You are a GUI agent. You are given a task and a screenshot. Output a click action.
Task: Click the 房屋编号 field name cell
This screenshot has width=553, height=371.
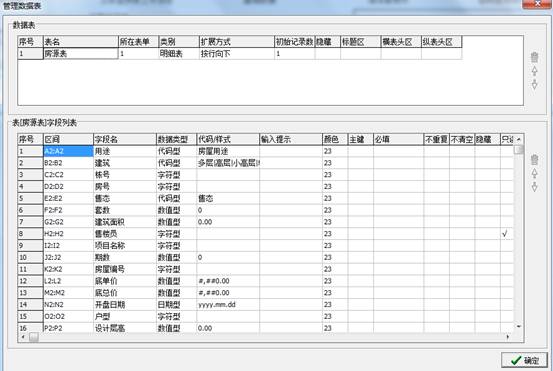click(x=124, y=269)
